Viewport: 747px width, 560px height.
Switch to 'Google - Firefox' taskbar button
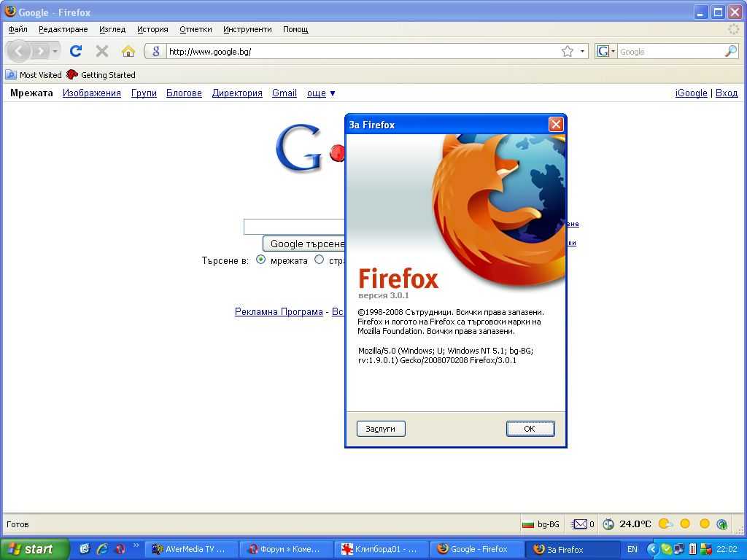tap(476, 549)
